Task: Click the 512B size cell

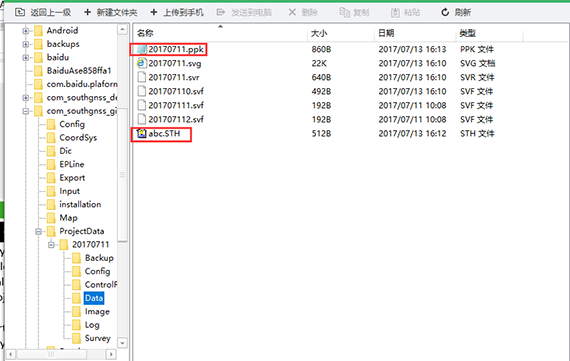Action: click(321, 134)
